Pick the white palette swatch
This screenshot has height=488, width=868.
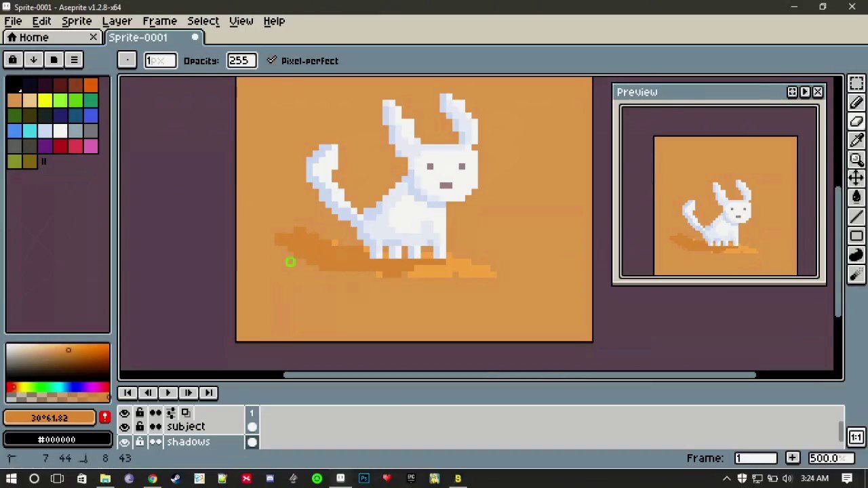(60, 131)
